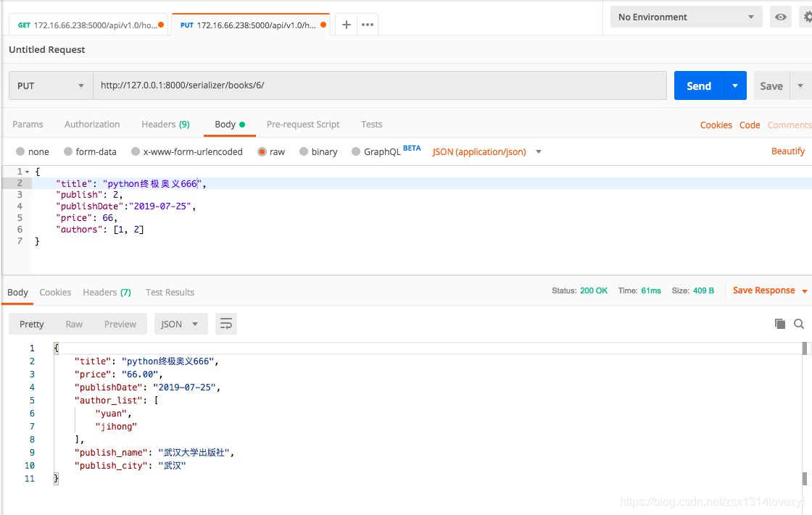Open the response Body tab

[x=17, y=293]
